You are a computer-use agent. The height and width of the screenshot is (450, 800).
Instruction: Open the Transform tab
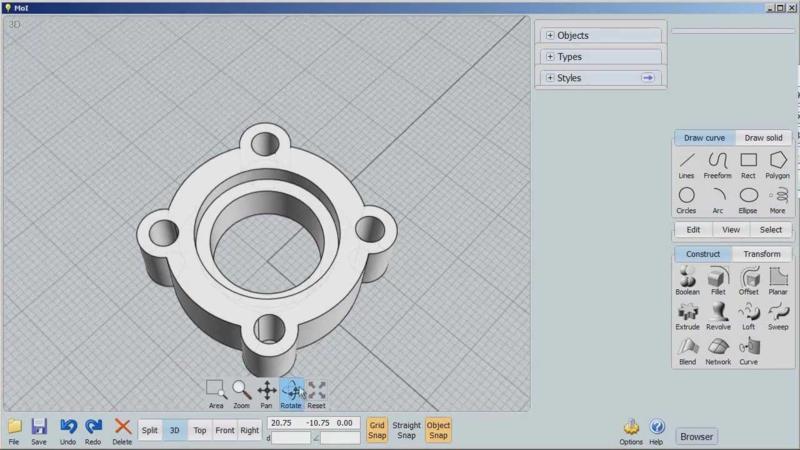point(762,254)
